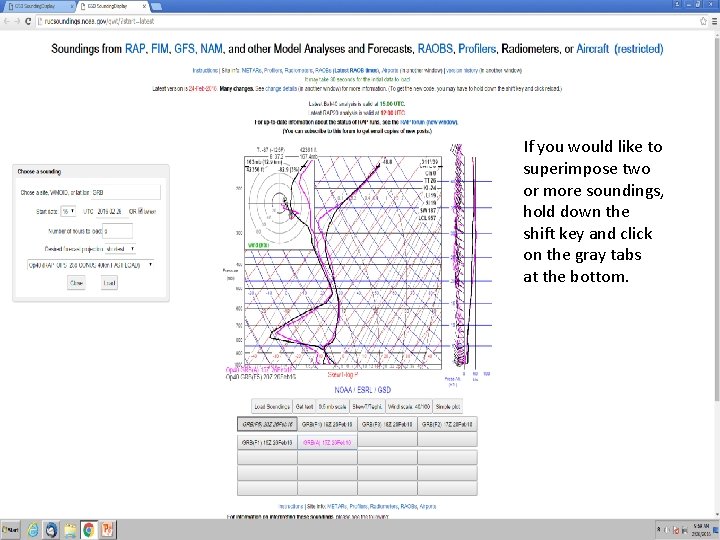Open the start hour dropdown
Image resolution: width=720 pixels, height=540 pixels.
point(68,211)
